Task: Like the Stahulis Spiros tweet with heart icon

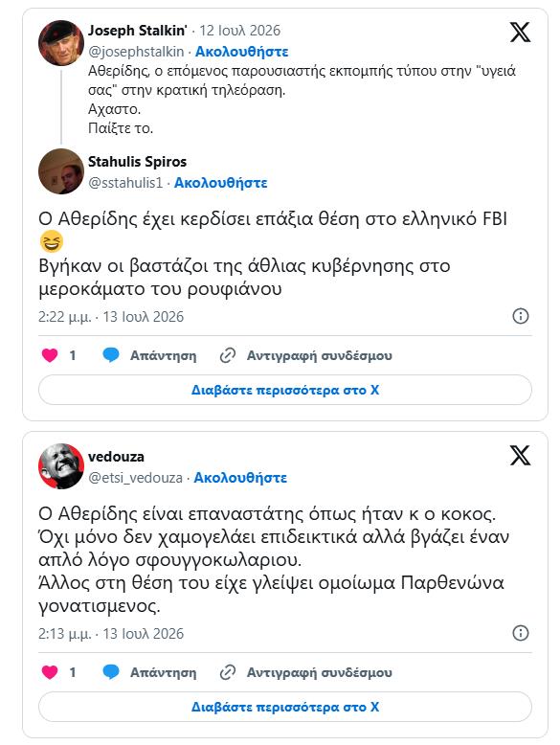Action: (50, 355)
